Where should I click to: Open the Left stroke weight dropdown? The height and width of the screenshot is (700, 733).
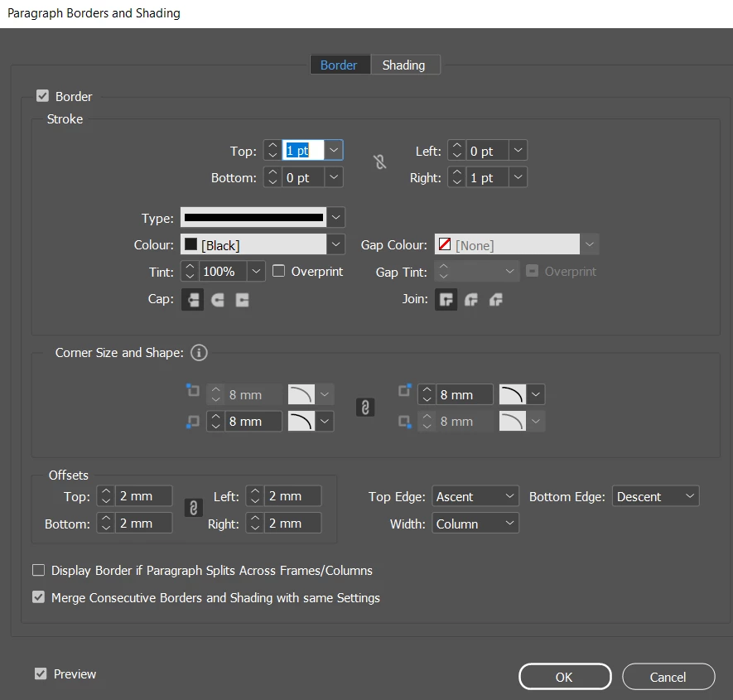(518, 151)
